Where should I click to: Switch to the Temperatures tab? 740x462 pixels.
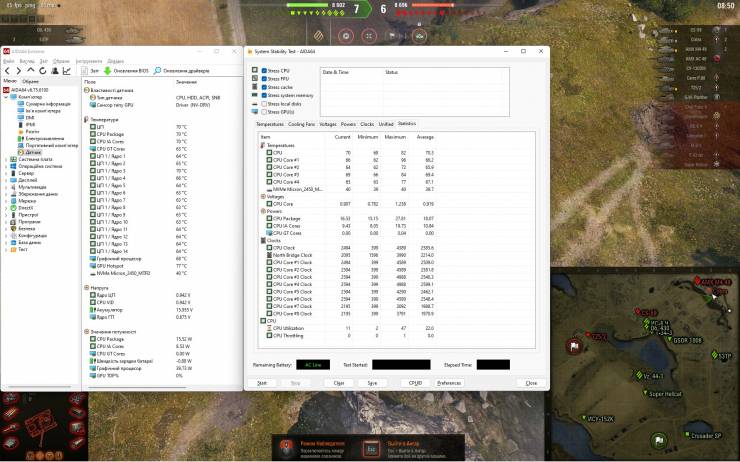coord(270,124)
